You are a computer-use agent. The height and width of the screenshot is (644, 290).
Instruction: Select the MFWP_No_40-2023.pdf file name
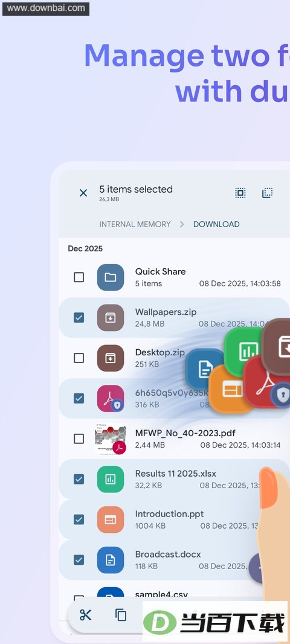coord(185,433)
